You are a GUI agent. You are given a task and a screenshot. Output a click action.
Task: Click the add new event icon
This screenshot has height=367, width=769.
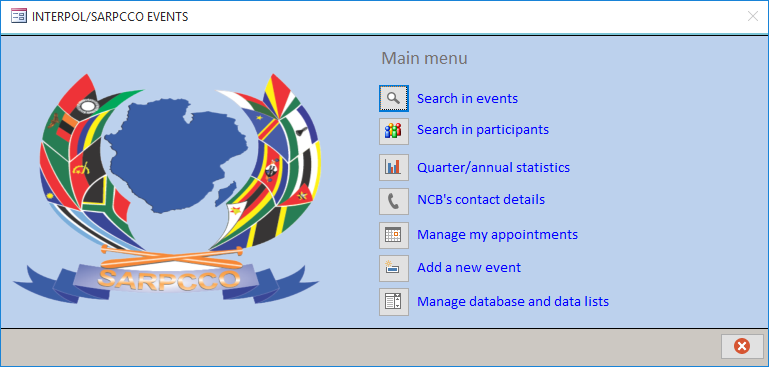pyautogui.click(x=393, y=268)
